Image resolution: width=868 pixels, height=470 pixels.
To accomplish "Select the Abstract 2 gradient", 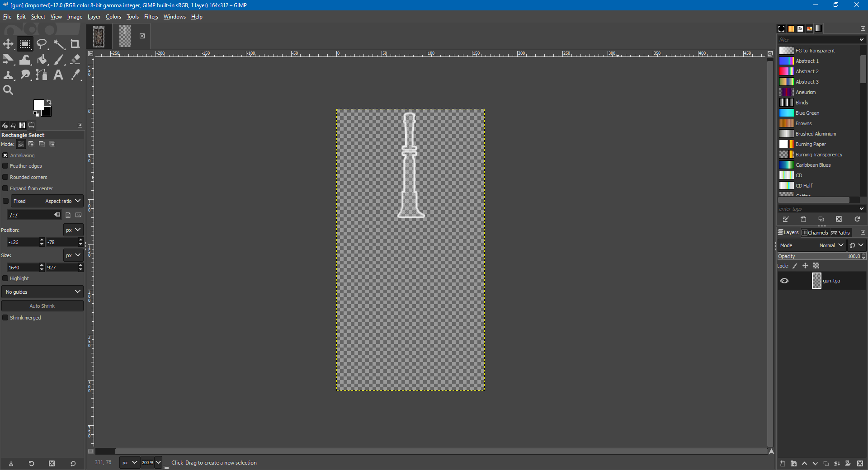I will click(807, 71).
